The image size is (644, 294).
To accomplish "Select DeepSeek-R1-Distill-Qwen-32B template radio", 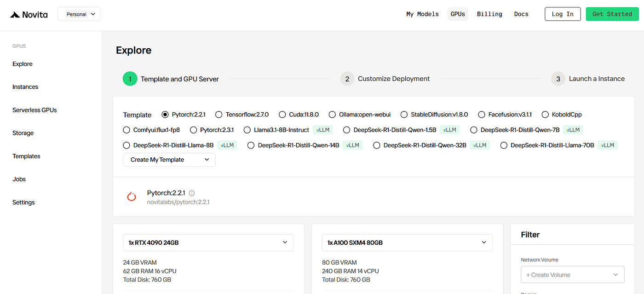I will click(x=377, y=145).
